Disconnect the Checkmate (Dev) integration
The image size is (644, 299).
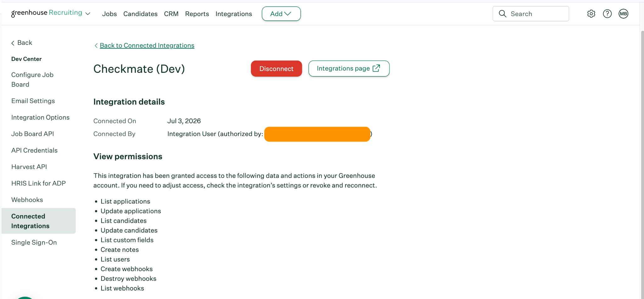click(276, 68)
